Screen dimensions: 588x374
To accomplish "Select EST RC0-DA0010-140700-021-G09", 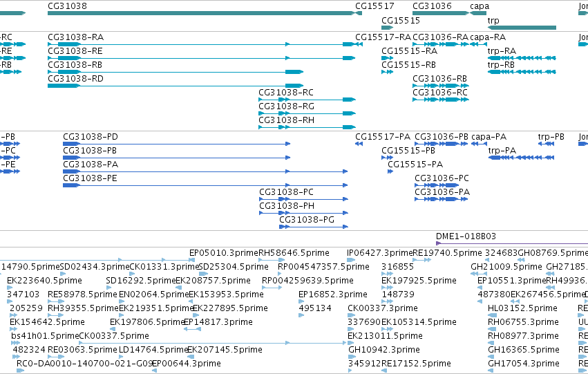I will 21,371.
